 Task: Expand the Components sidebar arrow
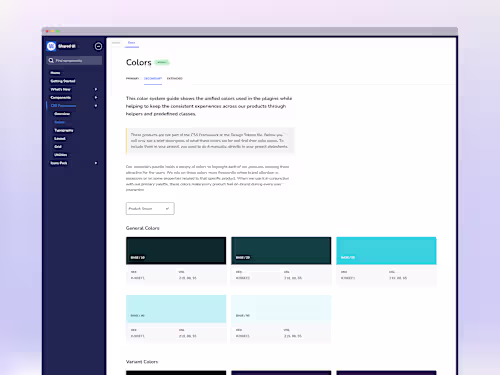(96, 97)
